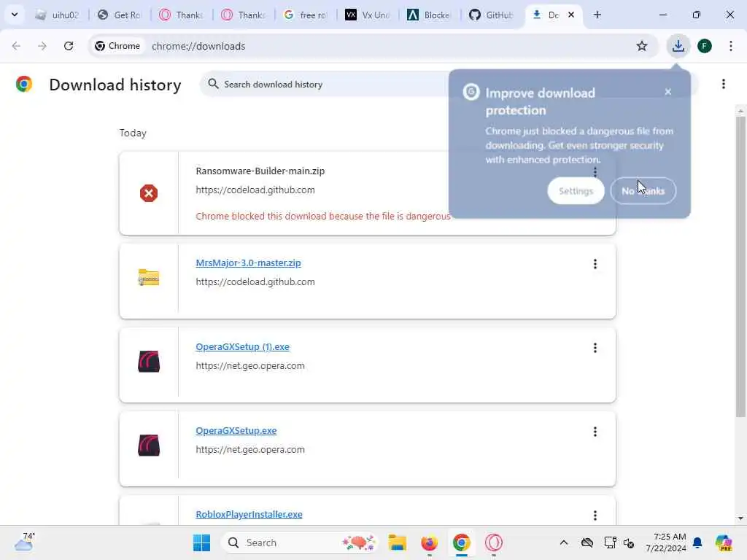
Task: Switch to the Blocke tab
Action: point(429,15)
